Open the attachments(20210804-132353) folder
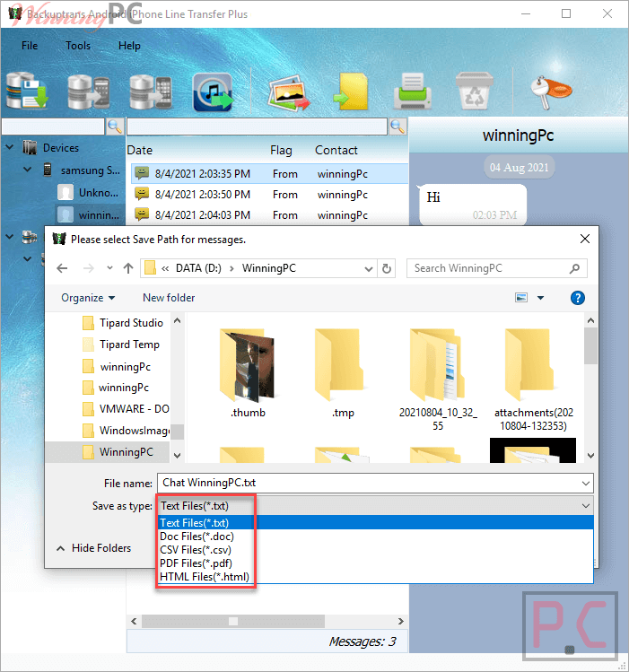This screenshot has height=672, width=629. click(534, 380)
